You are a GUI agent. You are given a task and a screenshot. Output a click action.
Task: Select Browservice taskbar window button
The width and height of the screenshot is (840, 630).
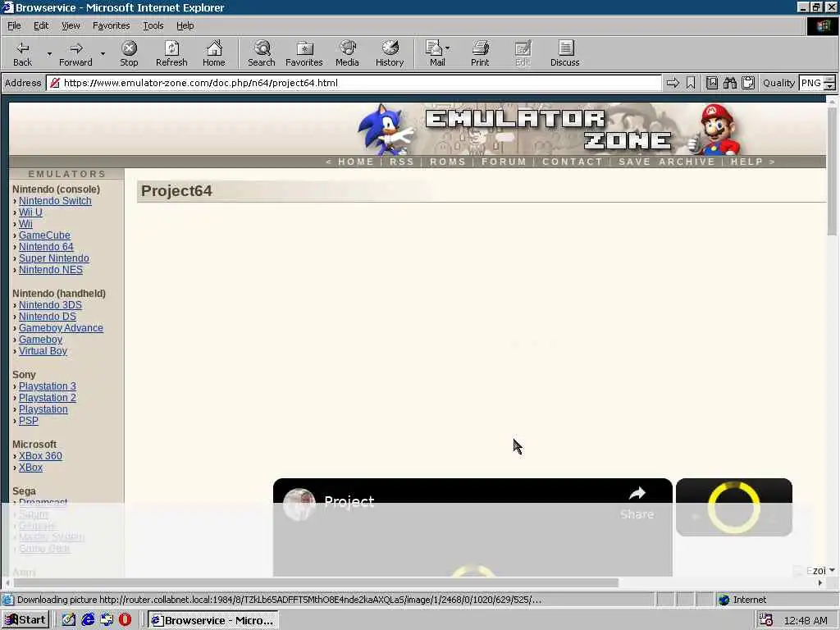coord(212,620)
